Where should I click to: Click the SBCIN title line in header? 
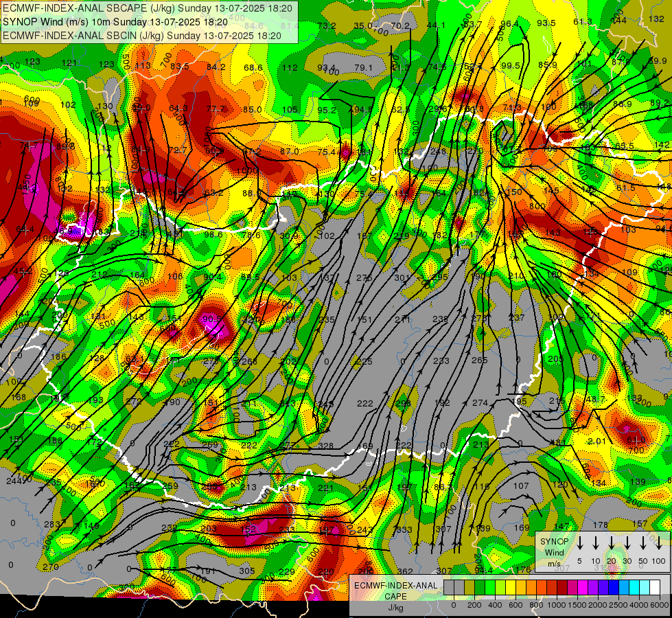(x=142, y=36)
